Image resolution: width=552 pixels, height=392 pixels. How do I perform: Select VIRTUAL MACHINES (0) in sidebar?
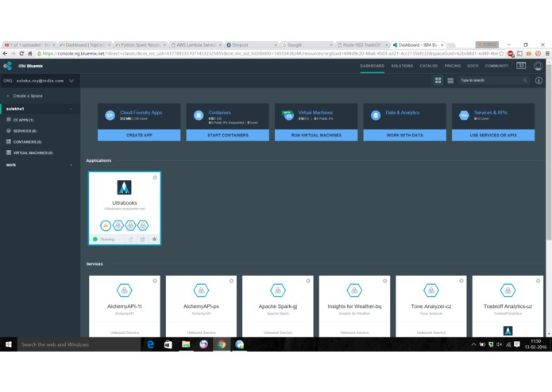[x=33, y=153]
